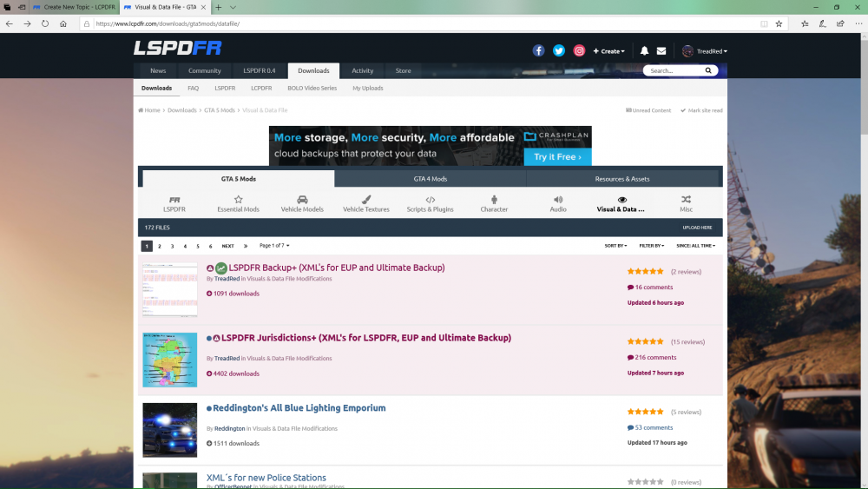868x489 pixels.
Task: Click the Upload Here button
Action: coord(697,228)
